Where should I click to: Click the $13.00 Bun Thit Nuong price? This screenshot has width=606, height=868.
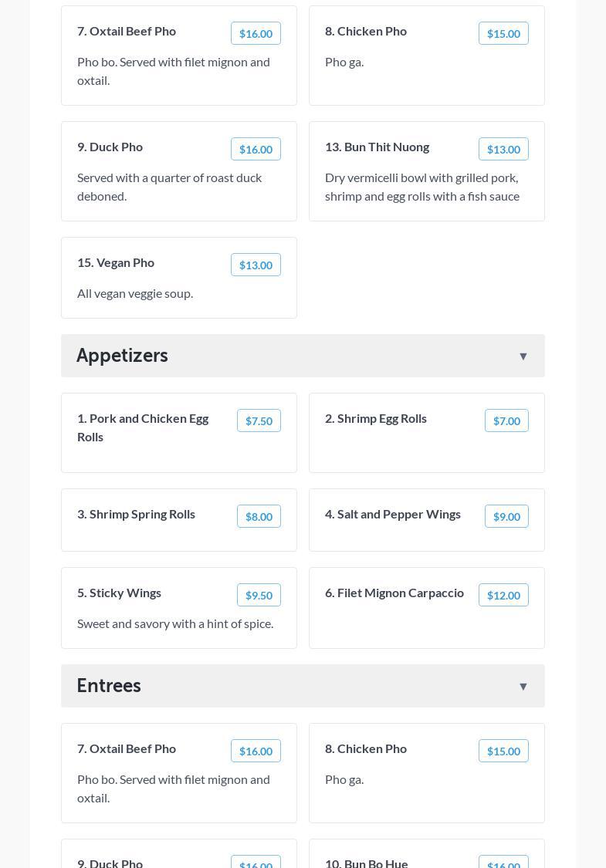point(503,149)
